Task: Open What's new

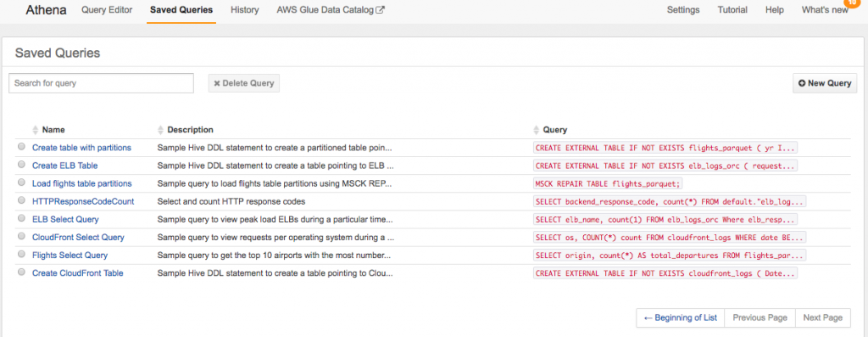Action: [x=825, y=10]
